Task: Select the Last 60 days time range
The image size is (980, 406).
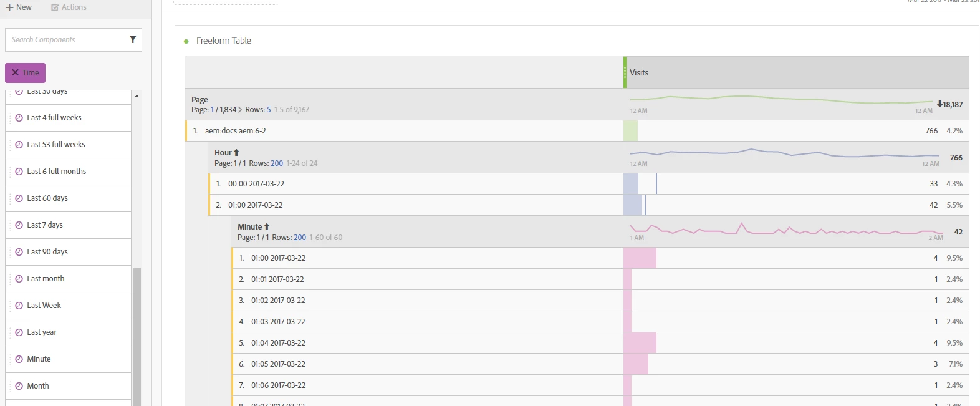Action: point(69,198)
